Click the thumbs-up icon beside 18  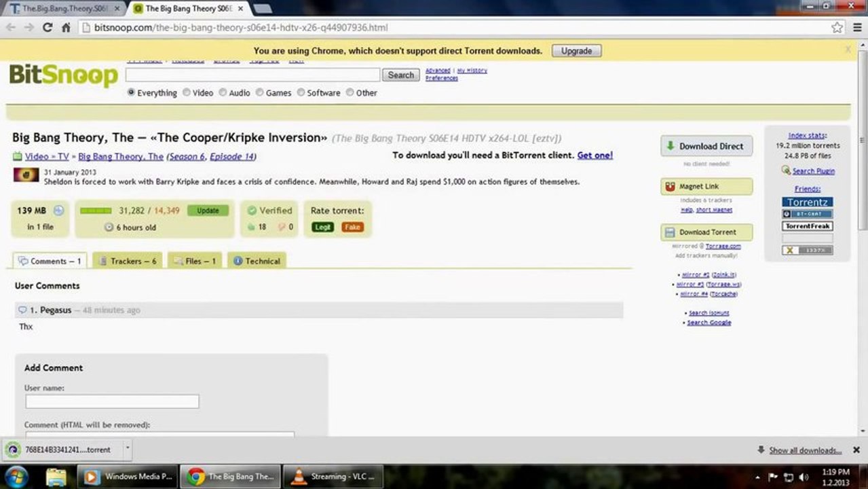pyautogui.click(x=250, y=227)
